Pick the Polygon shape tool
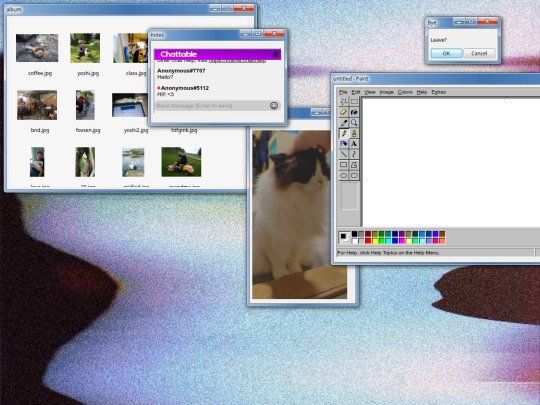 coord(354,165)
